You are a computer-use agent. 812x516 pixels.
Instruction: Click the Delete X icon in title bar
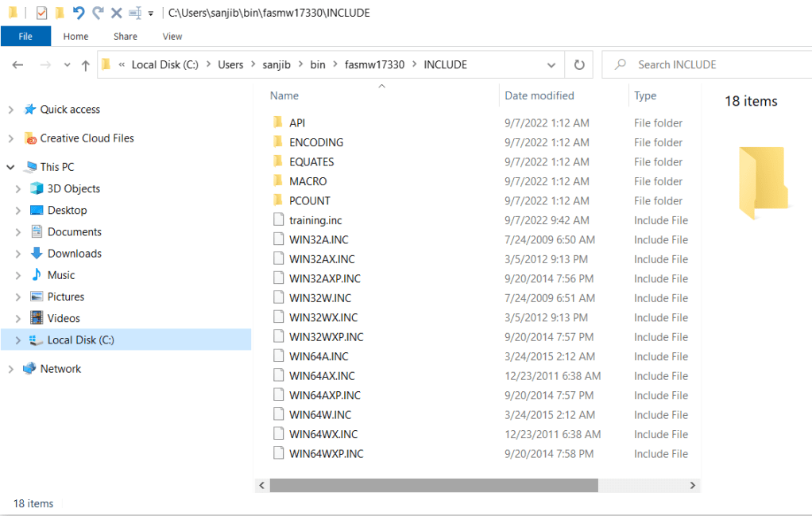(x=116, y=13)
